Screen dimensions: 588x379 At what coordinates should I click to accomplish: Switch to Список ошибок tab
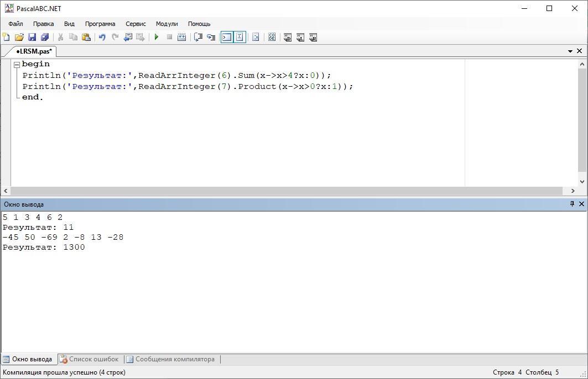coord(90,359)
